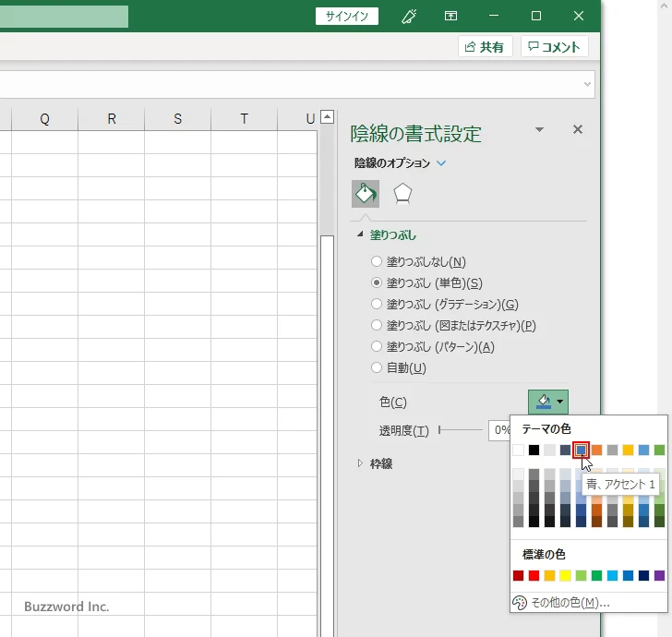Close the 陰線の書式設定 pane

coord(578,129)
